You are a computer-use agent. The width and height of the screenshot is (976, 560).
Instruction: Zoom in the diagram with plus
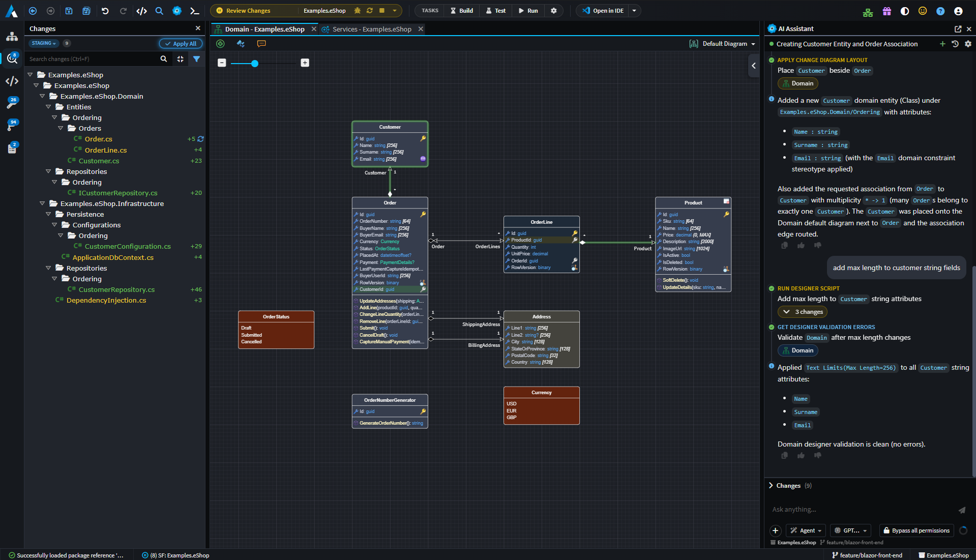click(305, 63)
